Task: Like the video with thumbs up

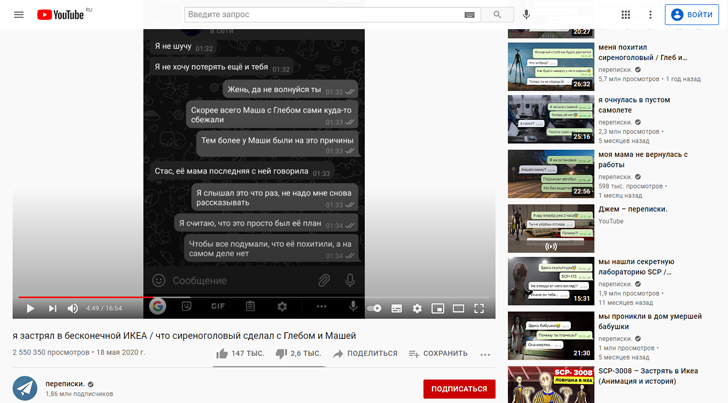Action: pos(223,353)
